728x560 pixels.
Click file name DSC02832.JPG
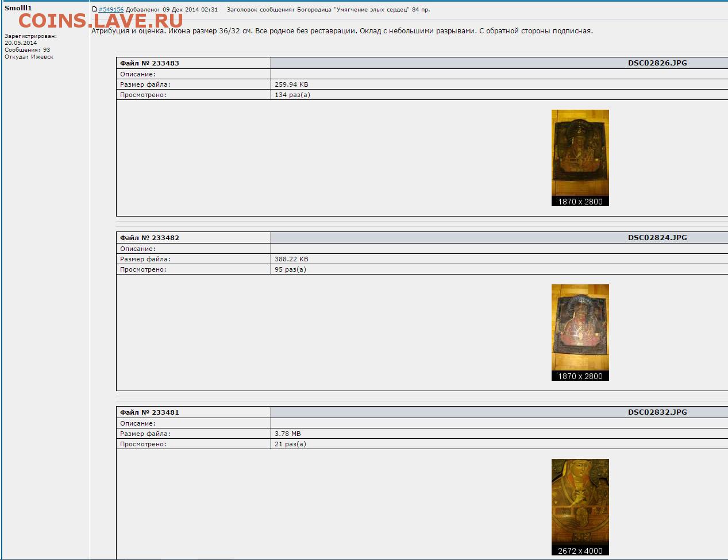[657, 412]
